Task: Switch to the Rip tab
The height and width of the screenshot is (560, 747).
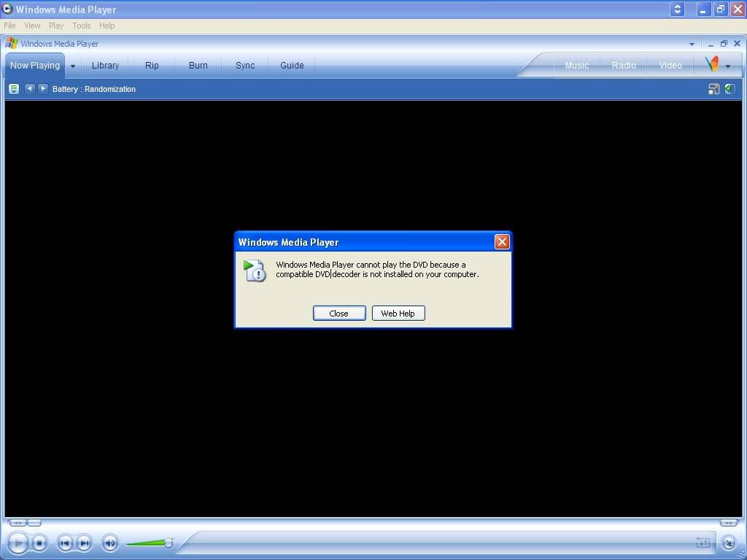Action: [152, 65]
